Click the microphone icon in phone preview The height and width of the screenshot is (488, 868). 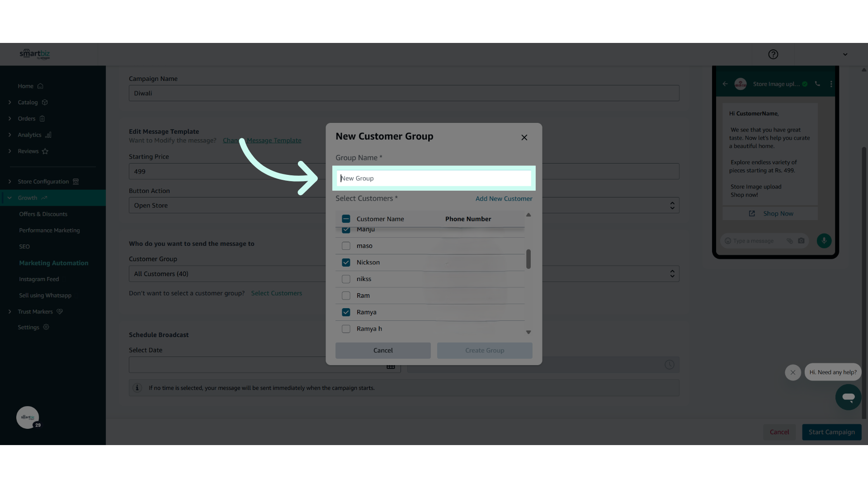point(824,240)
